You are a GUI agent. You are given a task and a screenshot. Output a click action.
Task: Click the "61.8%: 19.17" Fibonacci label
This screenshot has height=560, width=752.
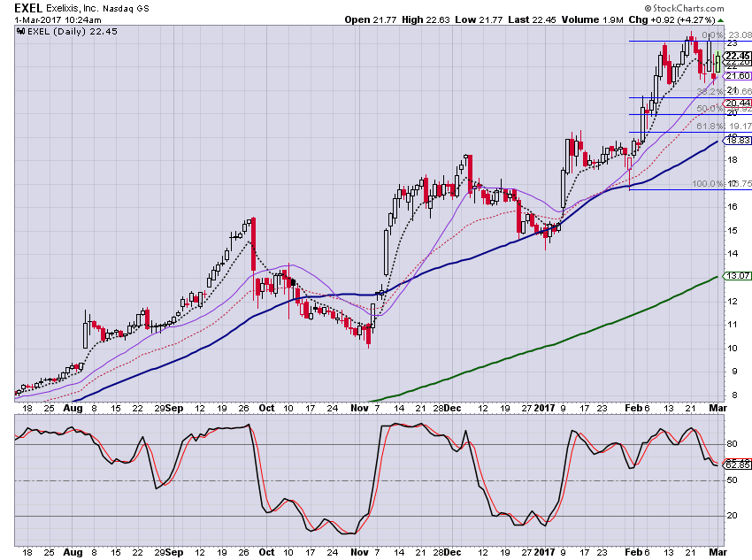(724, 127)
